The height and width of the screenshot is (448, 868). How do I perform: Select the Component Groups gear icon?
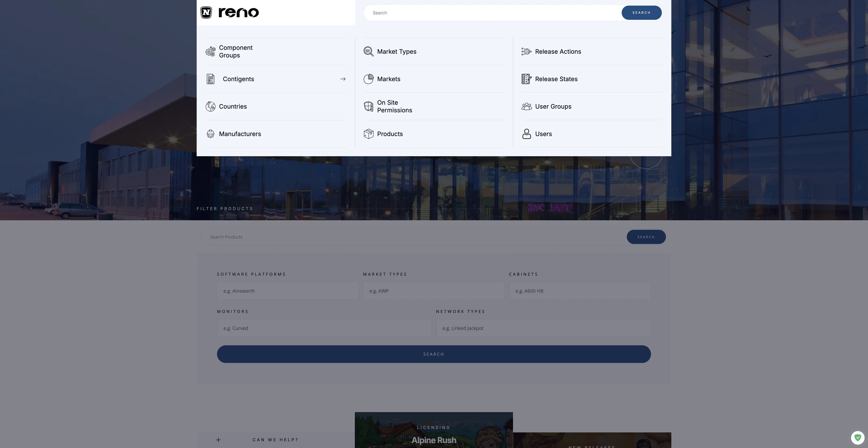click(211, 51)
